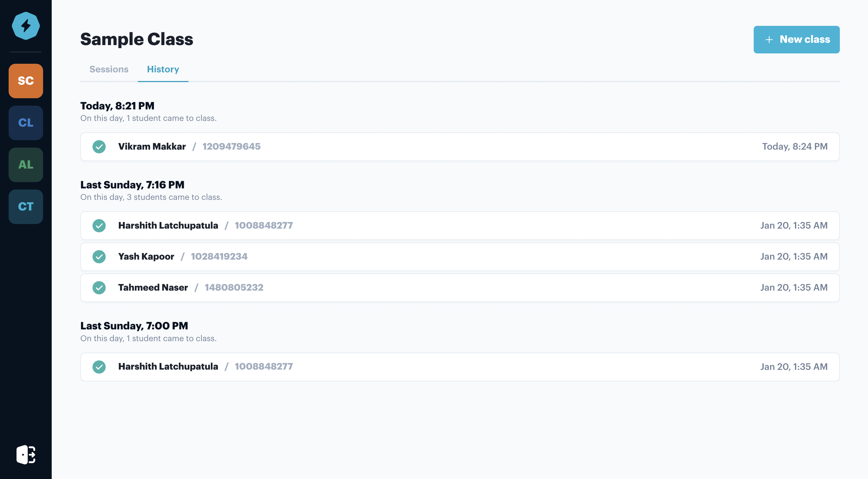Select the History tab
This screenshot has height=479, width=868.
tap(163, 69)
